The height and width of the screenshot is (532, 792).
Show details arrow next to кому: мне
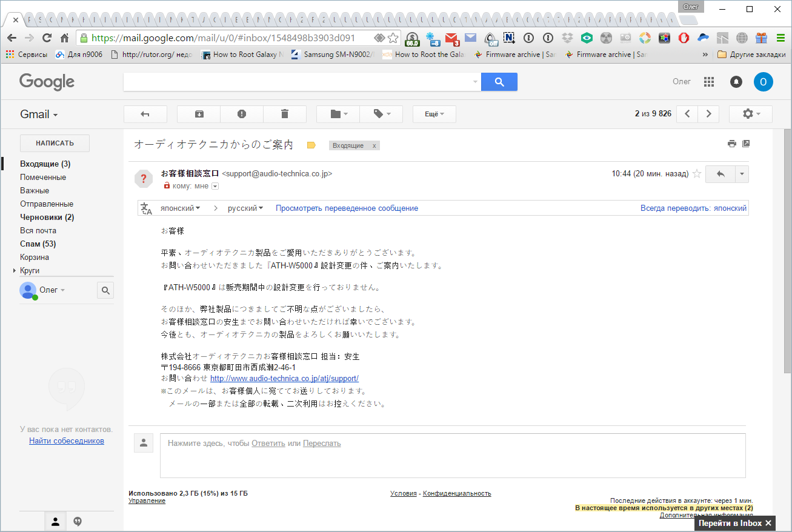(x=215, y=187)
